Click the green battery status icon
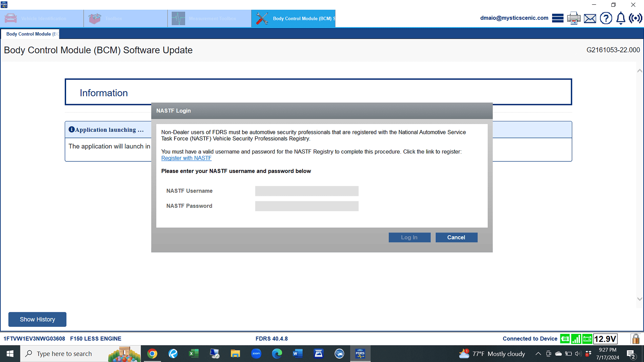 tap(587, 339)
